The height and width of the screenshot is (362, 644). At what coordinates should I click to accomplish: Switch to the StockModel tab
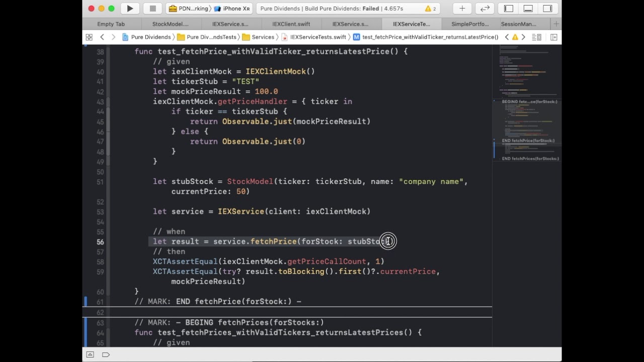coord(171,24)
